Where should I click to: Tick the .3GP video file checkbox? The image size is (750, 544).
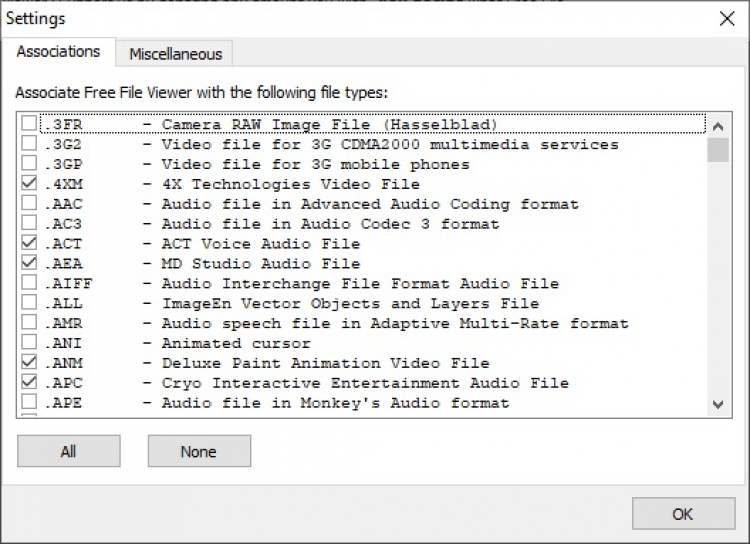click(x=29, y=164)
